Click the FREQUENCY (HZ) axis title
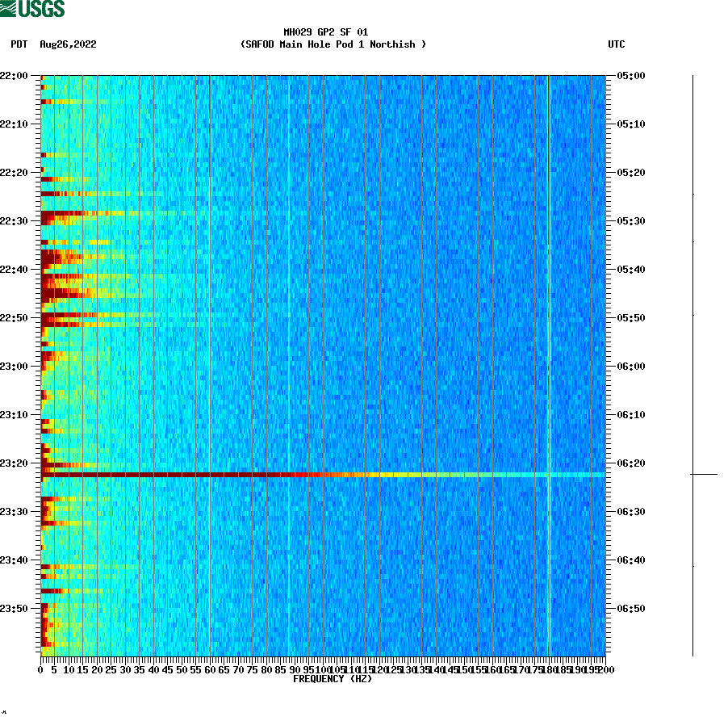Screen dimensions: 728x721 click(x=334, y=679)
